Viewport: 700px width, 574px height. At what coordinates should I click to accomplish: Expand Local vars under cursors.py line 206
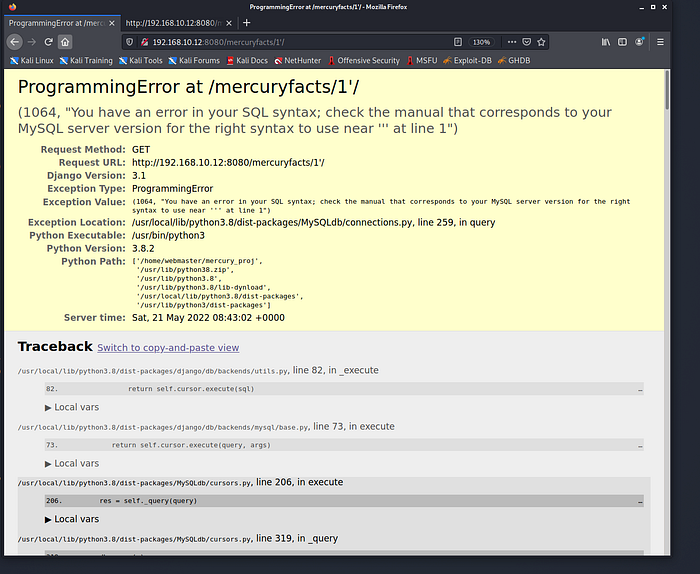tap(71, 519)
